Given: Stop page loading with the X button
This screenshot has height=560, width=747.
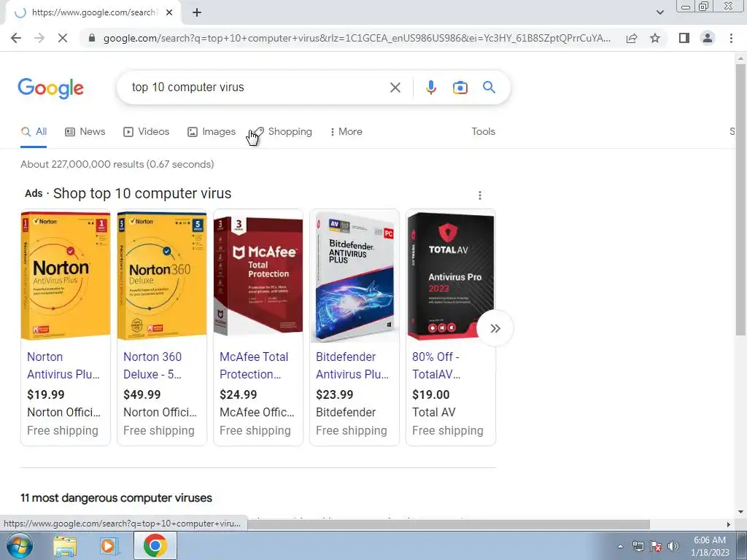Looking at the screenshot, I should click(x=63, y=38).
